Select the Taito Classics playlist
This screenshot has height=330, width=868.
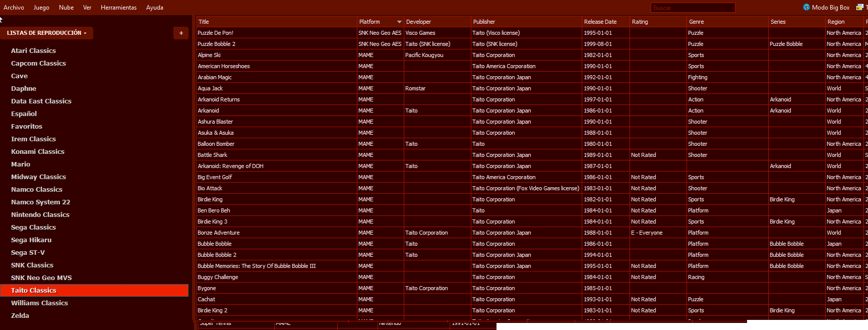94,290
